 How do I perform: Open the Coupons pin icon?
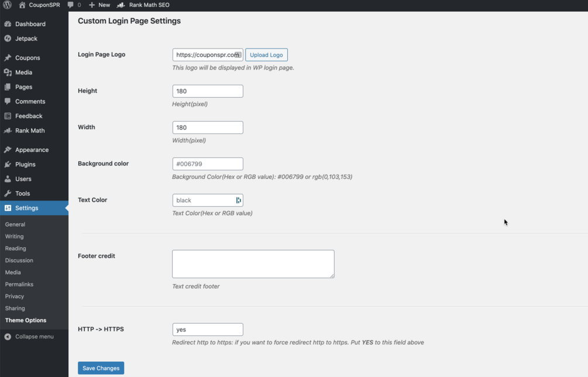[8, 58]
